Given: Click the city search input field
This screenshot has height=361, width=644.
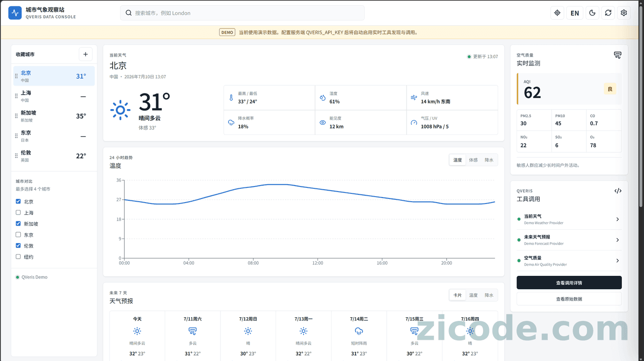Looking at the screenshot, I should pyautogui.click(x=242, y=13).
